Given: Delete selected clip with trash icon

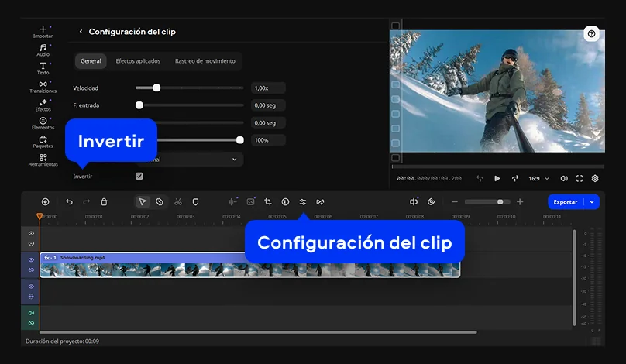Looking at the screenshot, I should [104, 201].
